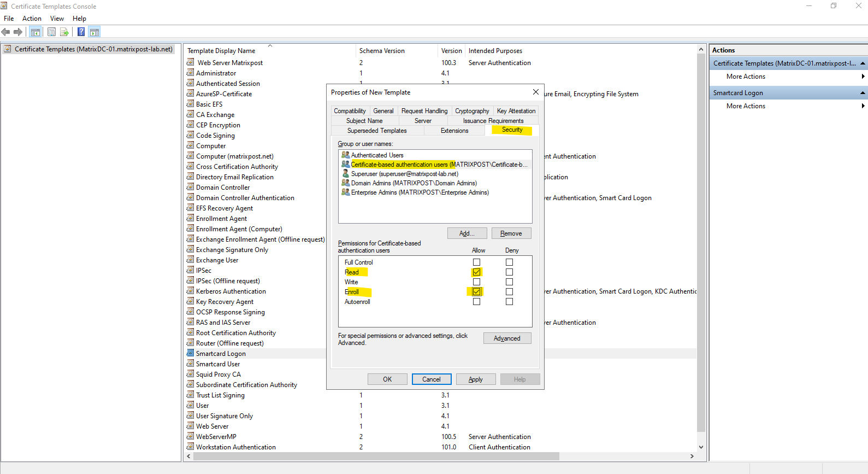Open Advanced security settings
The height and width of the screenshot is (474, 868).
click(x=507, y=338)
